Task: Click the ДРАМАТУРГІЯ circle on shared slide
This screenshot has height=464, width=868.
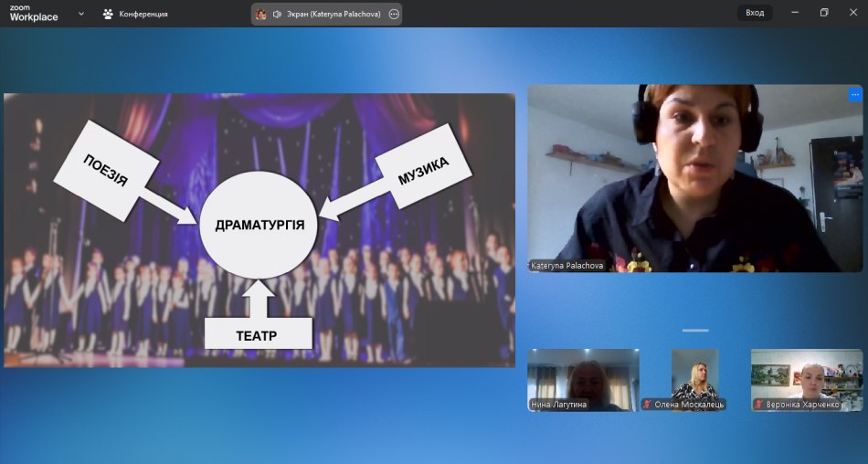Action: pos(259,224)
